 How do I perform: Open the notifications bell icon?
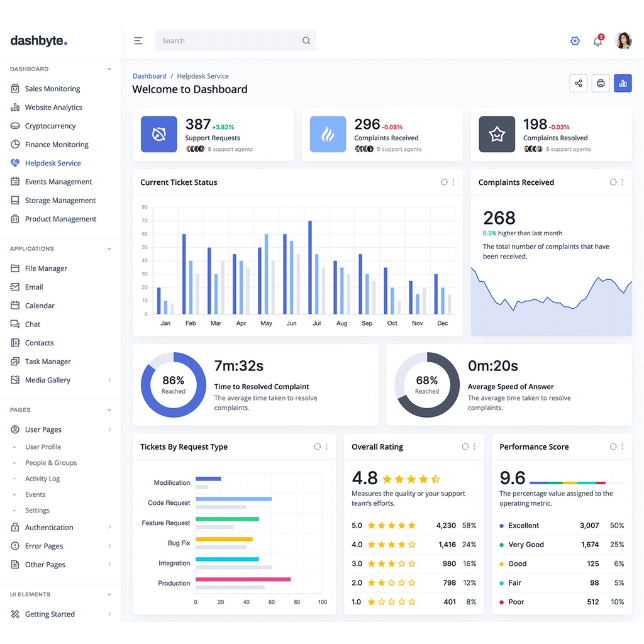click(598, 41)
